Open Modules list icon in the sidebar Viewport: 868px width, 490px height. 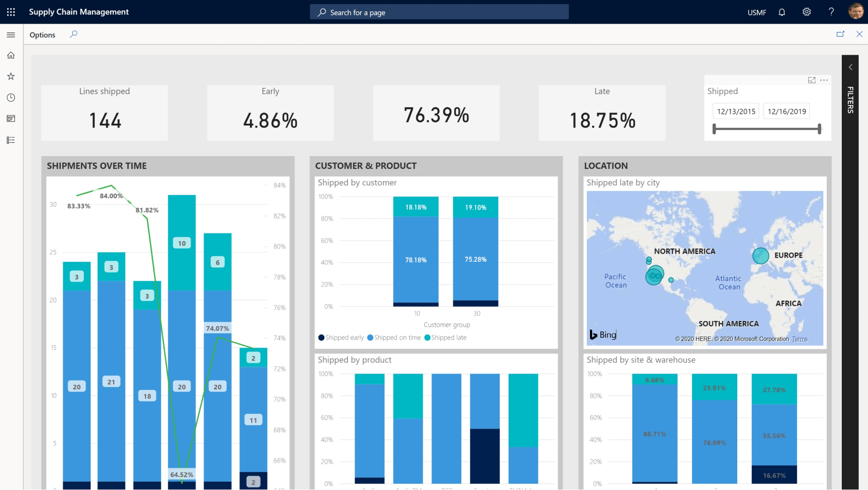[11, 140]
